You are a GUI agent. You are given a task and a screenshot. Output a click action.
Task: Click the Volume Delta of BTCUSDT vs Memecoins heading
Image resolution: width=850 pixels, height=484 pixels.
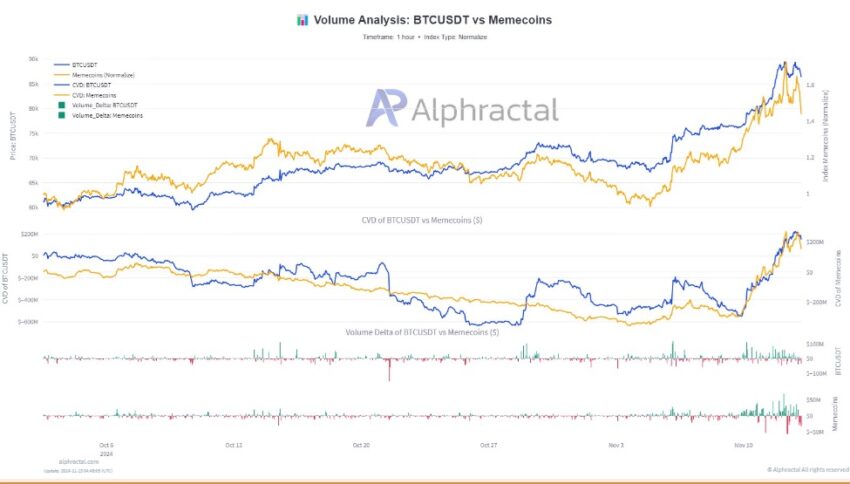coord(422,332)
